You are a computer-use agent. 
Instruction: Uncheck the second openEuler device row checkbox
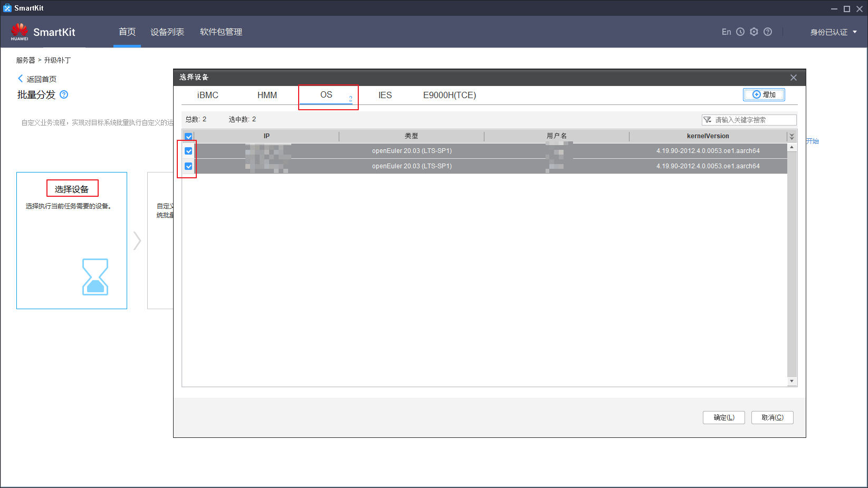(x=188, y=166)
